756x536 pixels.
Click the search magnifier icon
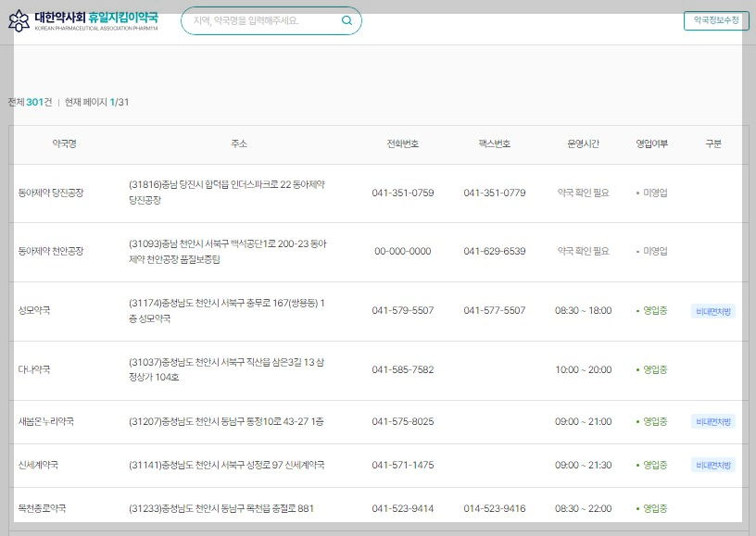346,20
